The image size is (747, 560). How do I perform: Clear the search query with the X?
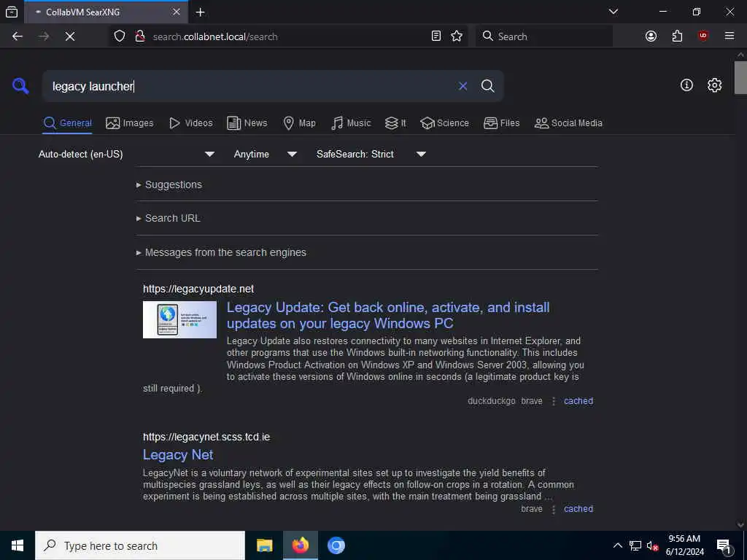tap(462, 86)
